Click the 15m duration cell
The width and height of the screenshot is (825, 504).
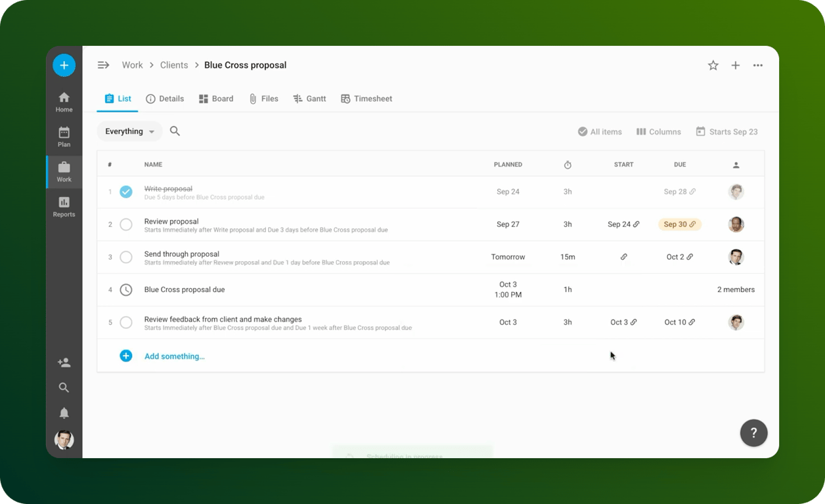(568, 257)
